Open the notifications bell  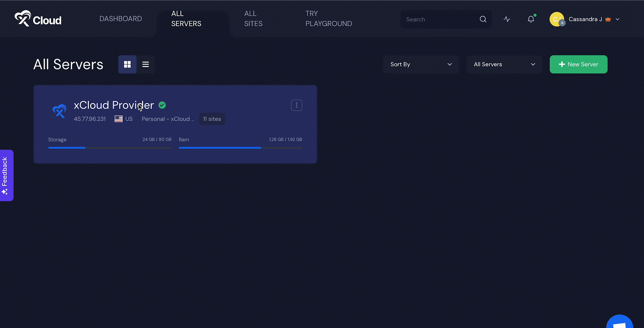click(x=531, y=19)
